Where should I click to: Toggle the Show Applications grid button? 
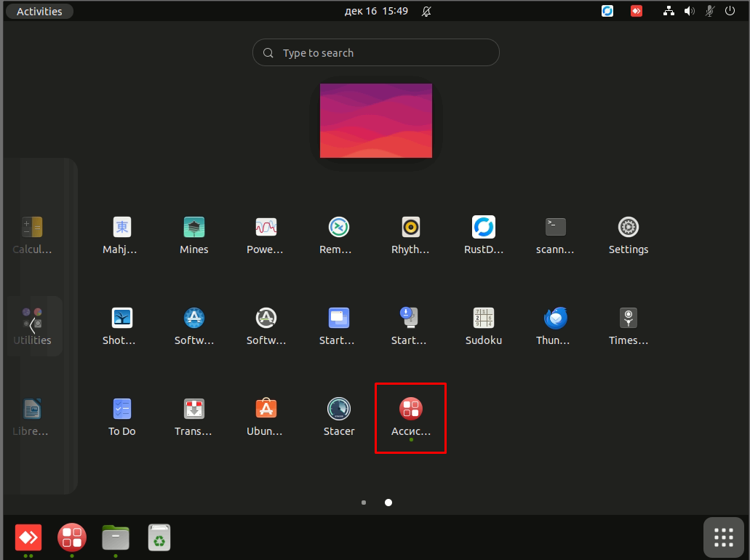tap(723, 537)
